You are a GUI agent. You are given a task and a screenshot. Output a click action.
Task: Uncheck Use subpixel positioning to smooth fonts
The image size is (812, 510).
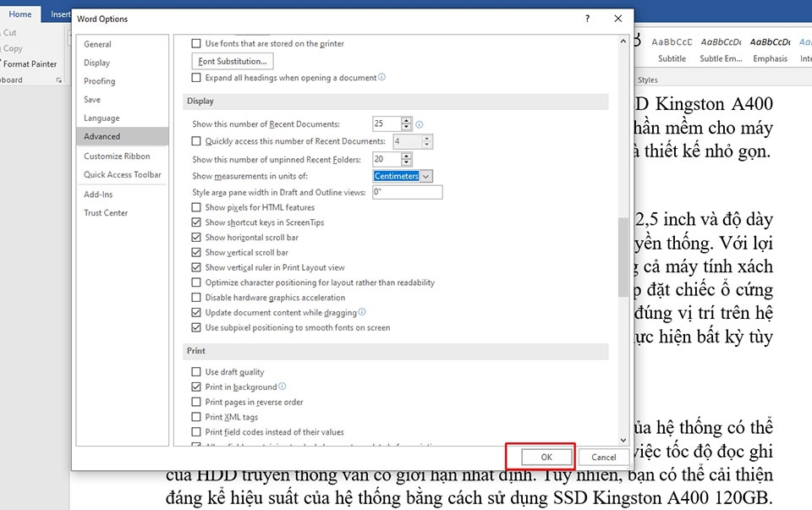click(x=196, y=327)
